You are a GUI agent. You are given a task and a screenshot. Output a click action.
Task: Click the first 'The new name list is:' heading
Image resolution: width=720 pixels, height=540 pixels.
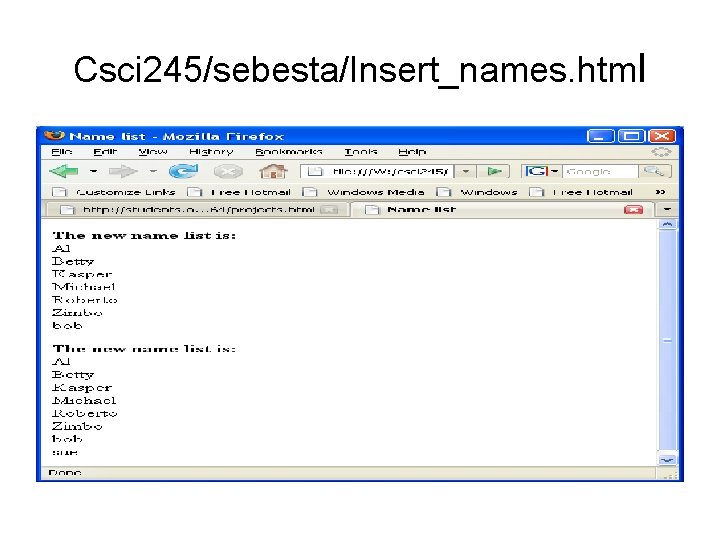click(x=144, y=235)
